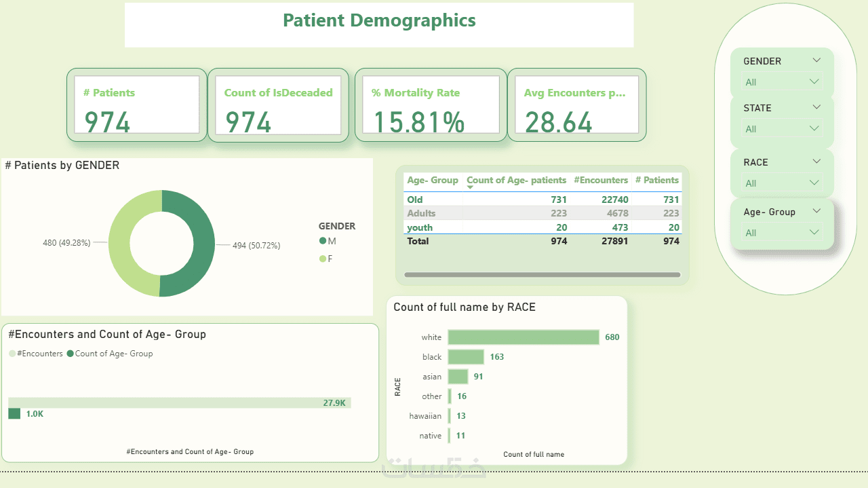
Task: Select the youth row in age table
Action: tap(542, 227)
